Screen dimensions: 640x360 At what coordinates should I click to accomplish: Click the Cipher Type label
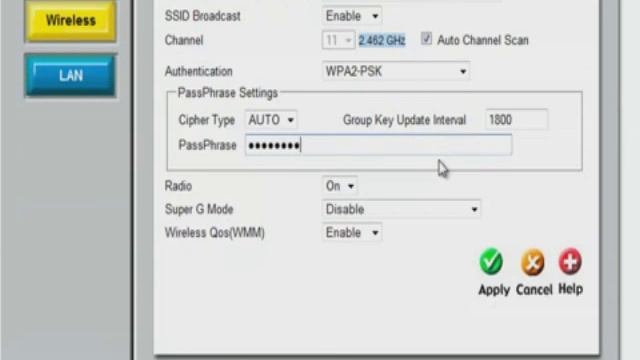click(207, 120)
